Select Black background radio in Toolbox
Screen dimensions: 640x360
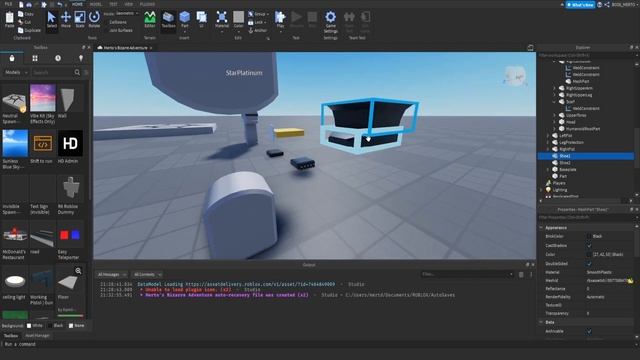(56, 326)
